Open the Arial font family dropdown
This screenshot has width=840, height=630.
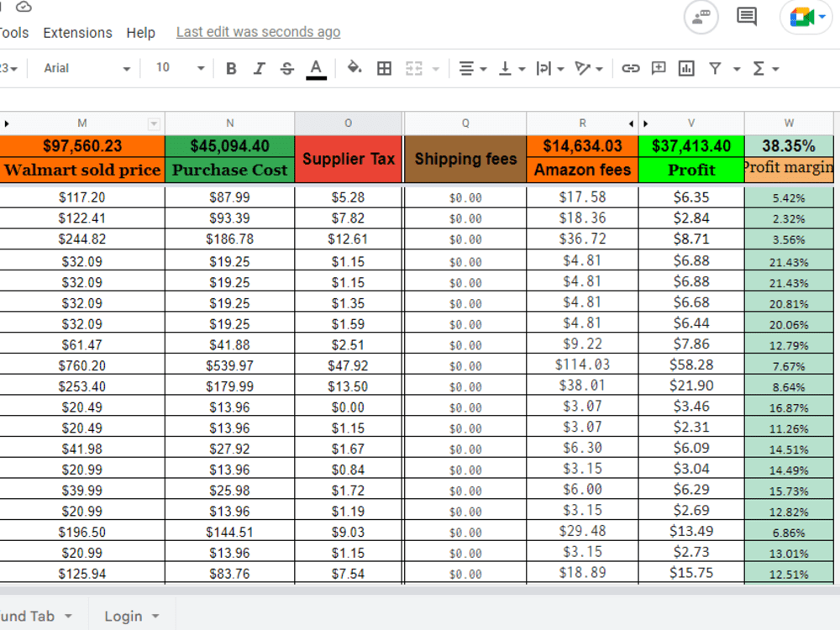(87, 68)
